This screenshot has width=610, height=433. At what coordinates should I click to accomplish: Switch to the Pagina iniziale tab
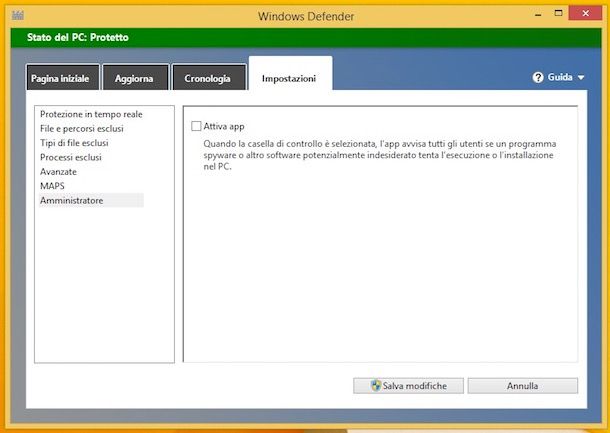(x=63, y=77)
